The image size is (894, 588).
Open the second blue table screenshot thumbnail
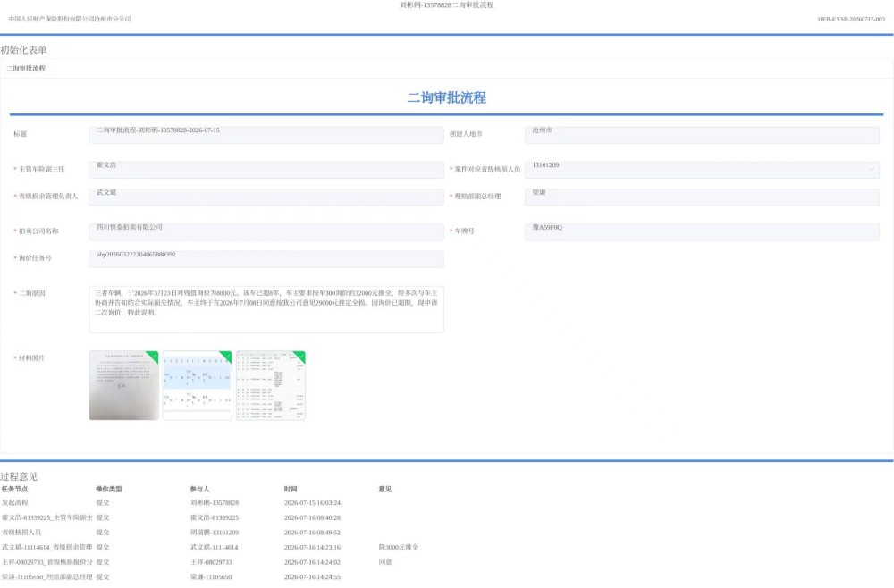tap(198, 386)
